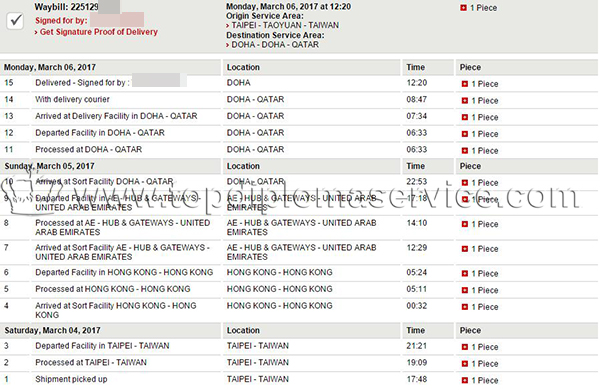The height and width of the screenshot is (390, 600).
Task: Click the piece icon in the Processed at HONG KONG row
Action: 465,290
